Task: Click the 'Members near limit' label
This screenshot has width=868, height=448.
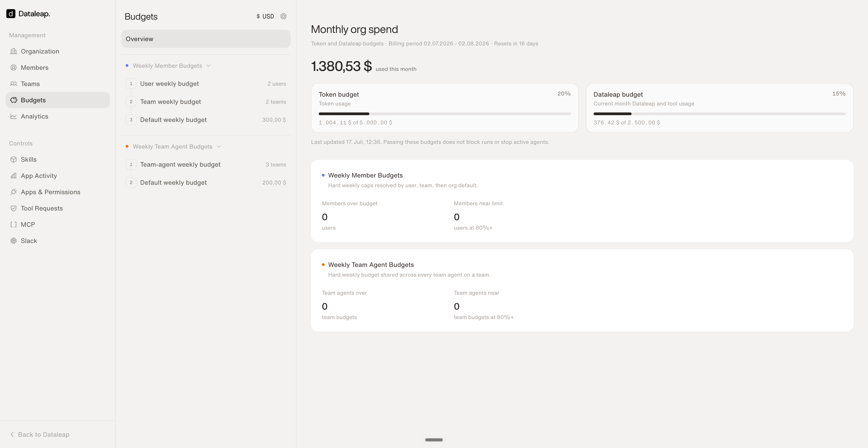Action: 478,203
